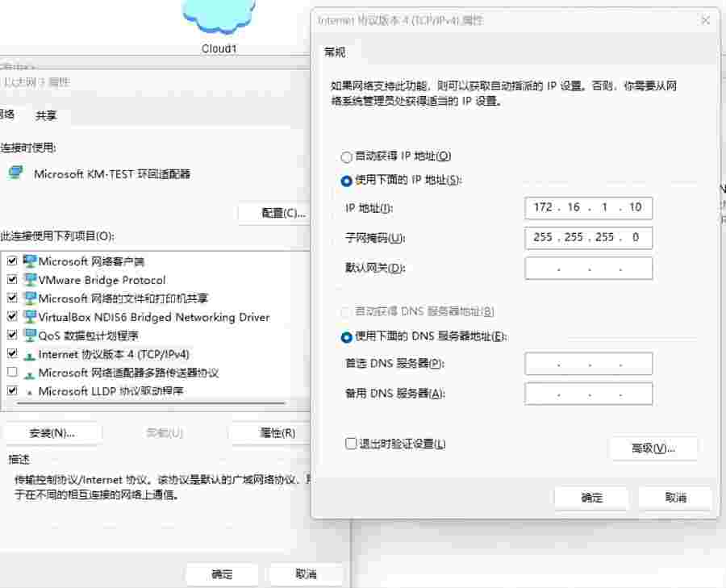Select 自动获得 IP 地址 radio button

pos(347,157)
